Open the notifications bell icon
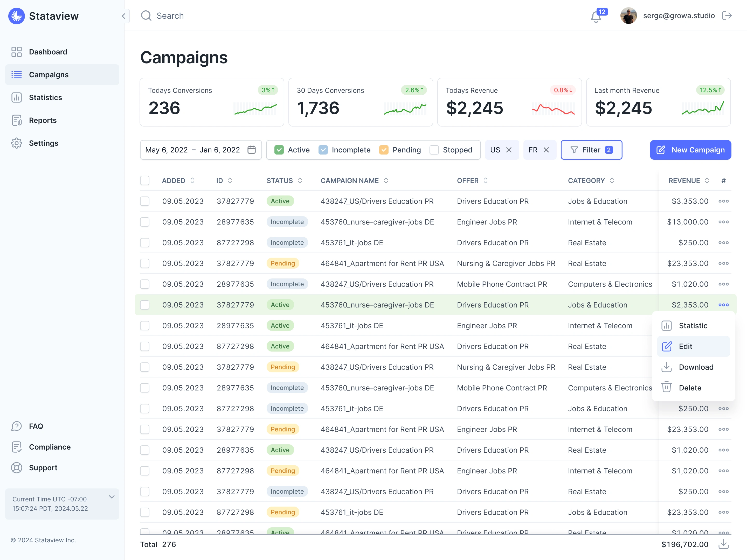 pyautogui.click(x=596, y=16)
